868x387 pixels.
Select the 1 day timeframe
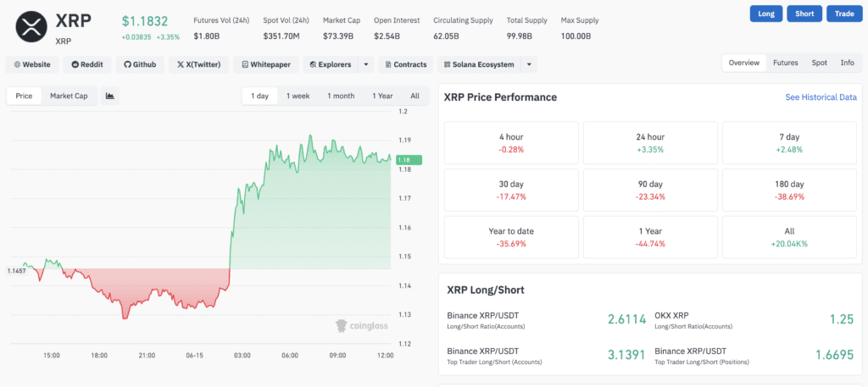(259, 97)
